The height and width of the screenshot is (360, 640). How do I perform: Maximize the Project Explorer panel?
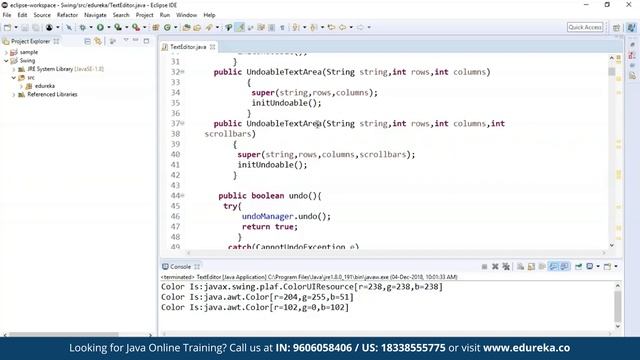click(146, 41)
